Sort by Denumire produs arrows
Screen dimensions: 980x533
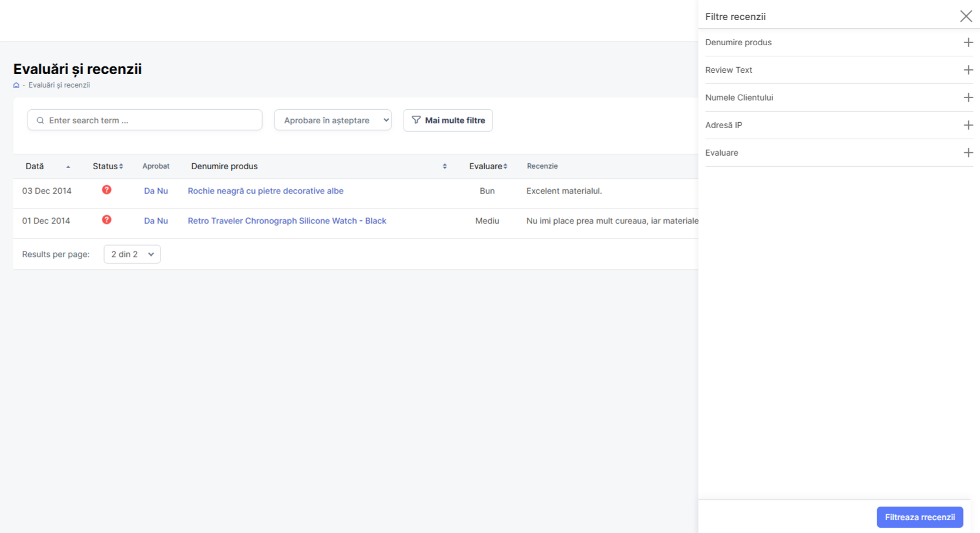445,166
